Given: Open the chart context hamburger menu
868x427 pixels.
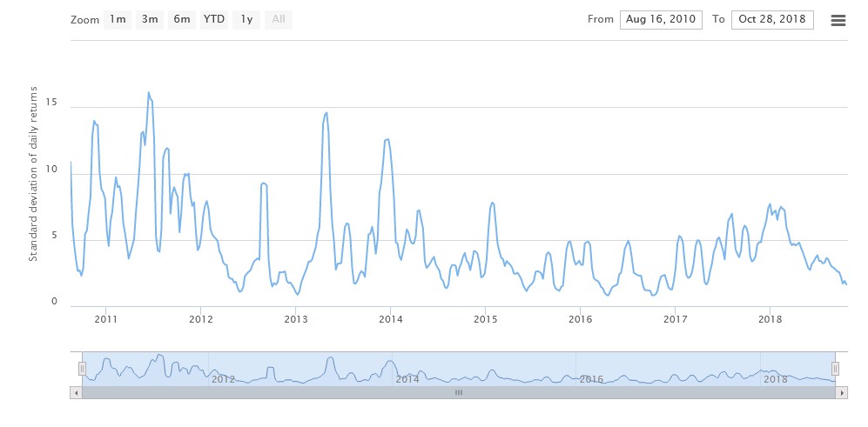Looking at the screenshot, I should [x=838, y=20].
